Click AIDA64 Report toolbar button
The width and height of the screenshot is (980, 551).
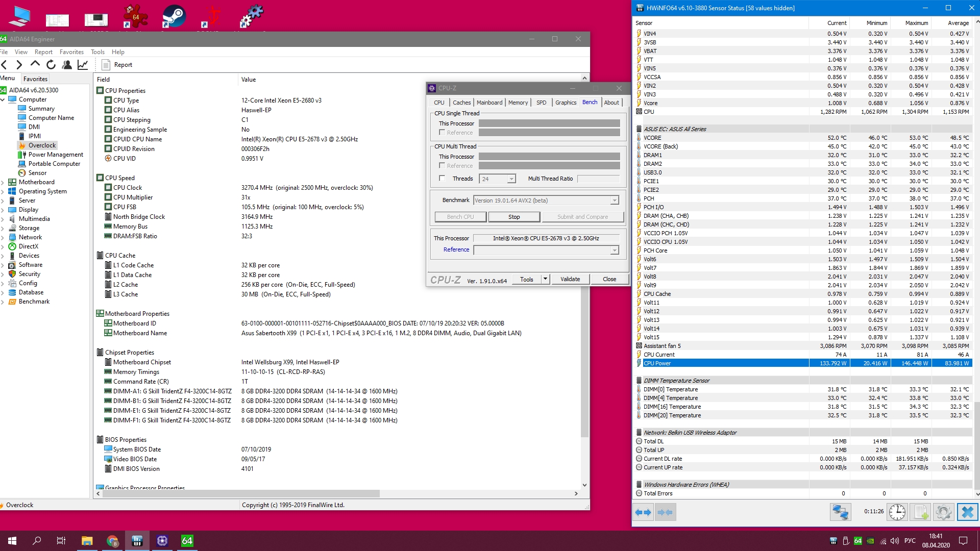[117, 65]
